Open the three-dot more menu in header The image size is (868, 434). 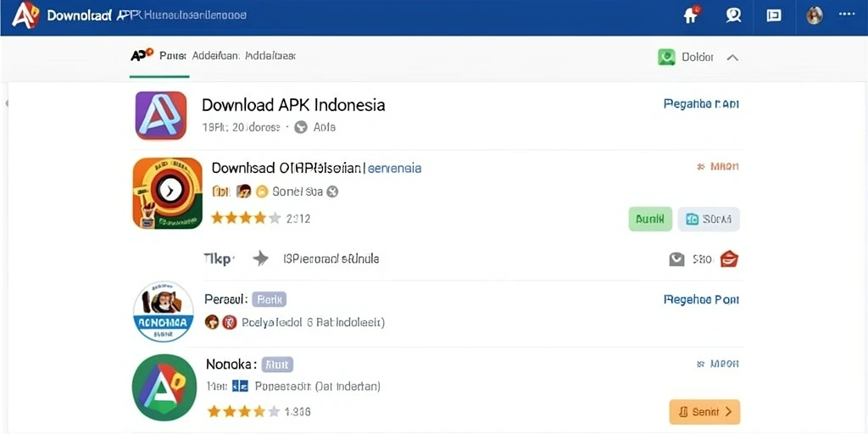point(847,14)
